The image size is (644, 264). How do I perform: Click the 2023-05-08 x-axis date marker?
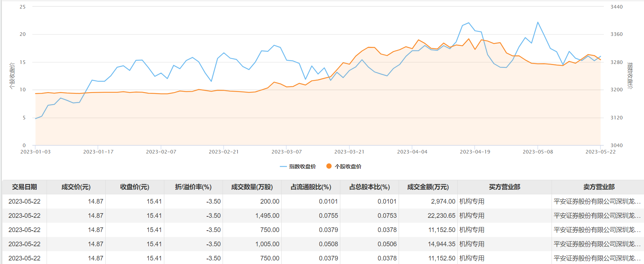point(538,152)
